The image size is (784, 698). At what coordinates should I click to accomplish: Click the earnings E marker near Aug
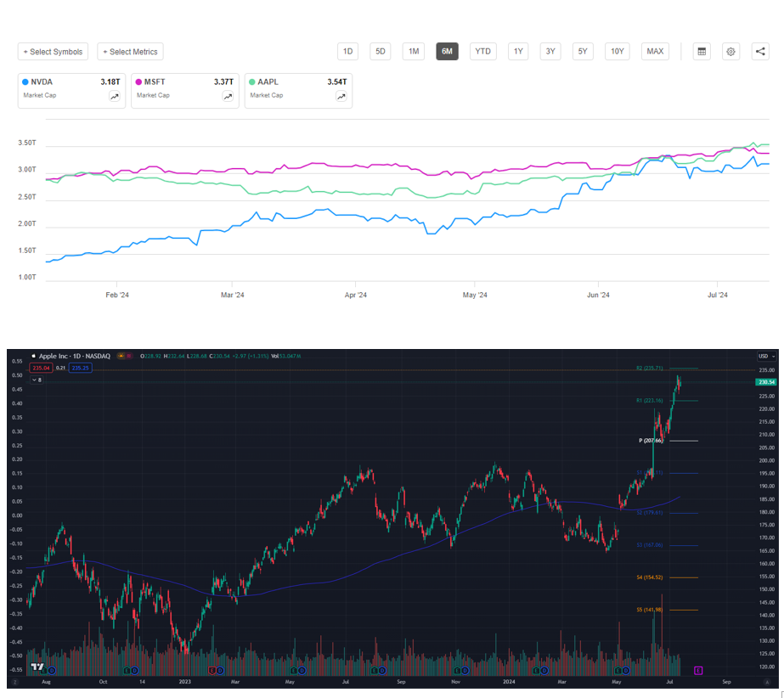click(x=44, y=671)
